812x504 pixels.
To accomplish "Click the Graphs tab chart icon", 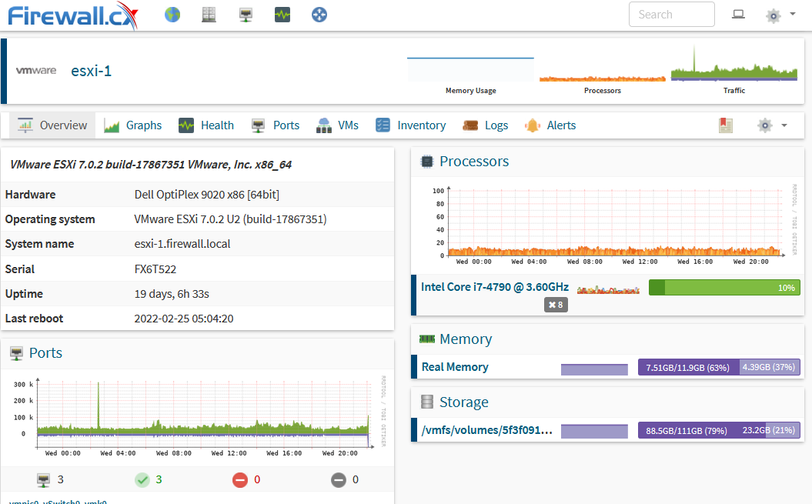I will point(112,125).
